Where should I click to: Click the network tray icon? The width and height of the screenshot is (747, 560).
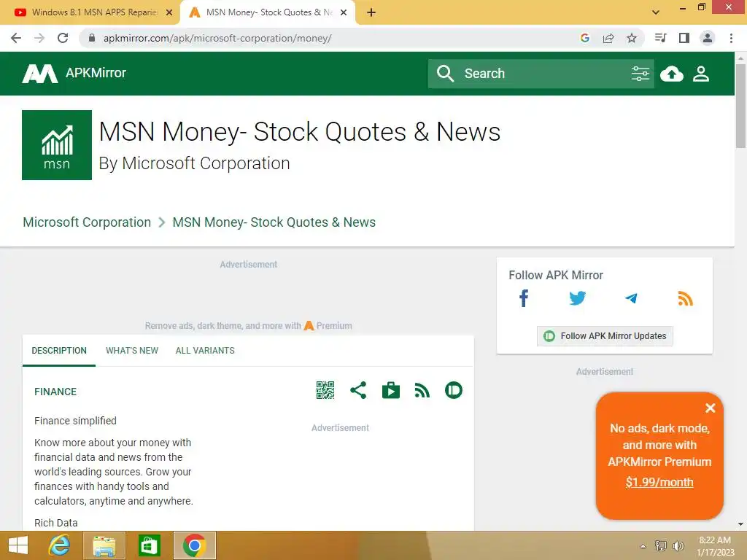pos(661,546)
